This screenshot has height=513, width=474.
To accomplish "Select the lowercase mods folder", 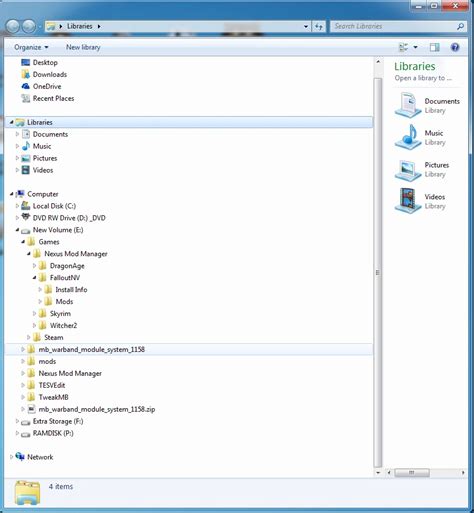I will [x=47, y=361].
